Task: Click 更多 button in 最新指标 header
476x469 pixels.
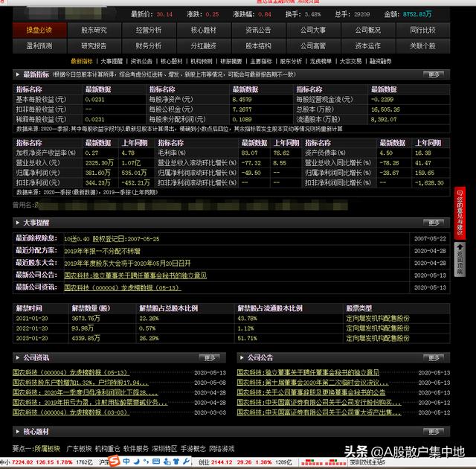Action: (434, 74)
